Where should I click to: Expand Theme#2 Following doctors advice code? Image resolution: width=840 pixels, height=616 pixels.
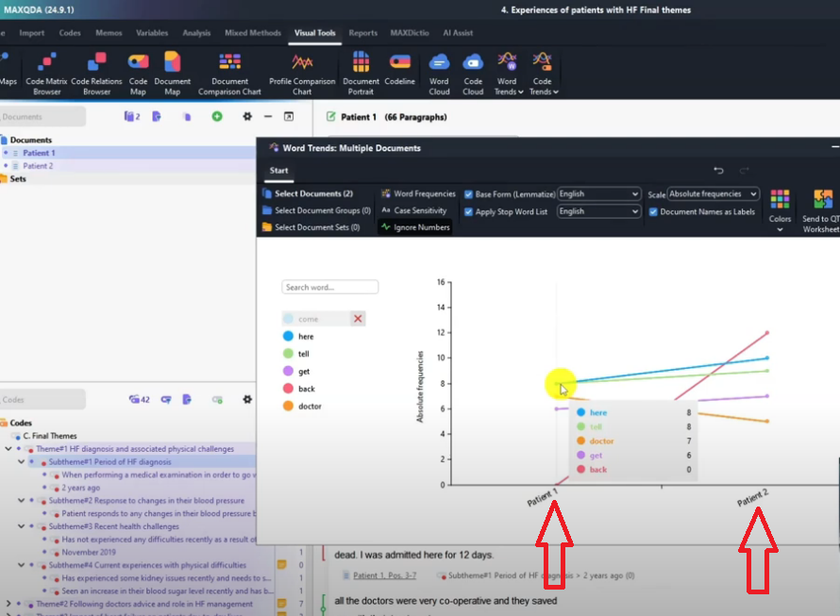8,604
